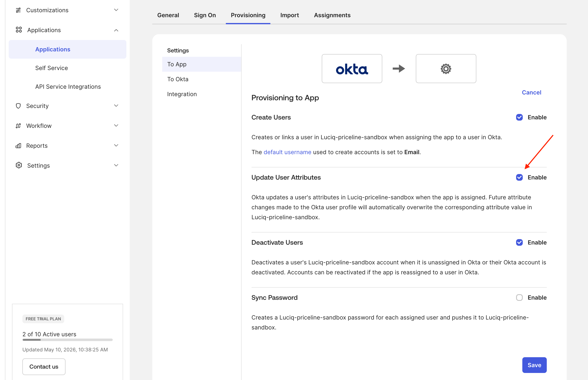Click the Reports bar chart icon
The width and height of the screenshot is (588, 380).
point(18,146)
